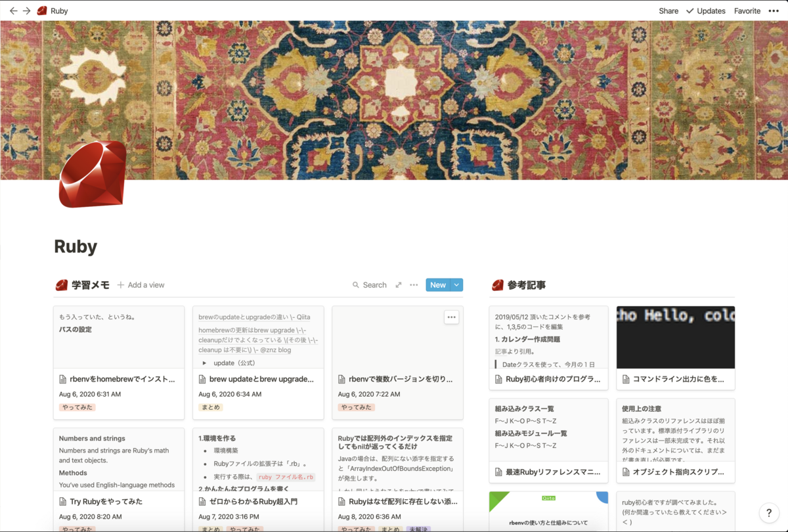Open the Try Rubyをやってみた card title
Image resolution: width=788 pixels, height=532 pixels.
[x=106, y=501]
